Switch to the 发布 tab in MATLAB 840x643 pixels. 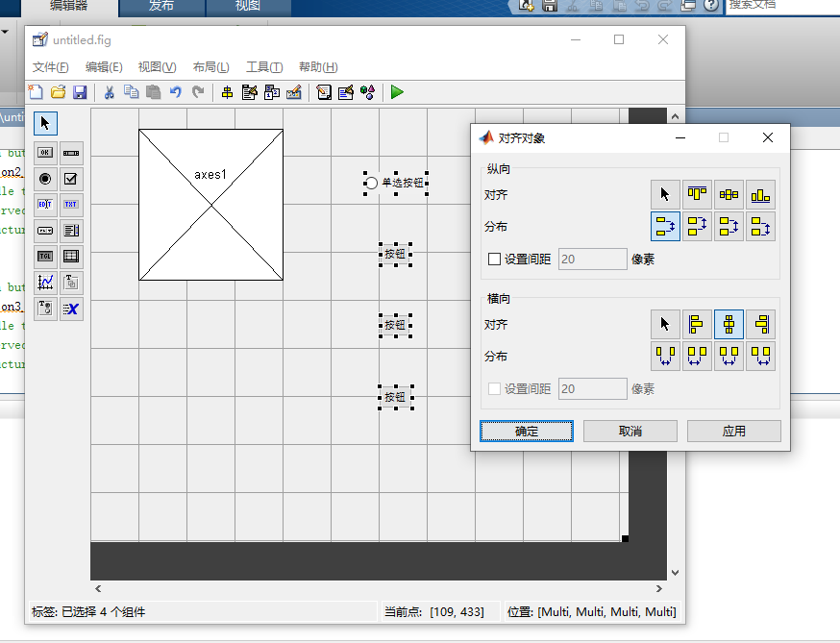[x=161, y=7]
